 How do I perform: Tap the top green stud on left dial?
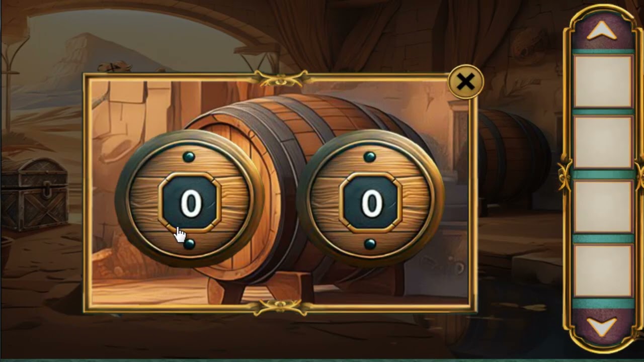click(189, 157)
